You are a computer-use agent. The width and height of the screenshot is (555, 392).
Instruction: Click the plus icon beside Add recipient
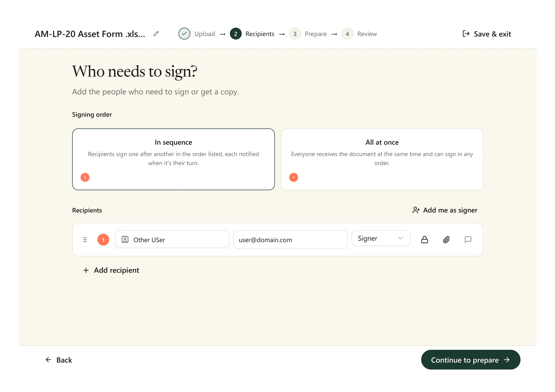click(x=86, y=270)
